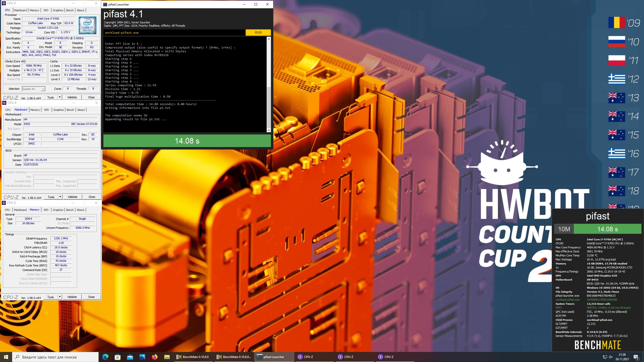Switch to first BenchMate 0.10.8.0 taskbar item

[193, 357]
